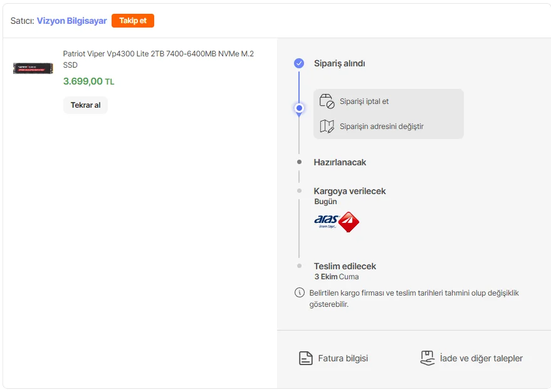Image resolution: width=551 pixels, height=392 pixels.
Task: Click the current step blue dot marker
Action: (299, 108)
